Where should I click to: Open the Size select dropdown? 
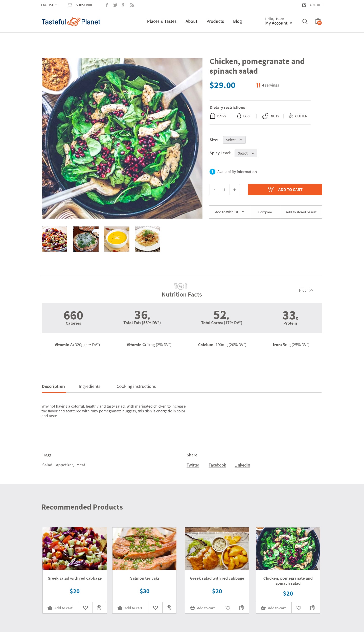pyautogui.click(x=234, y=140)
